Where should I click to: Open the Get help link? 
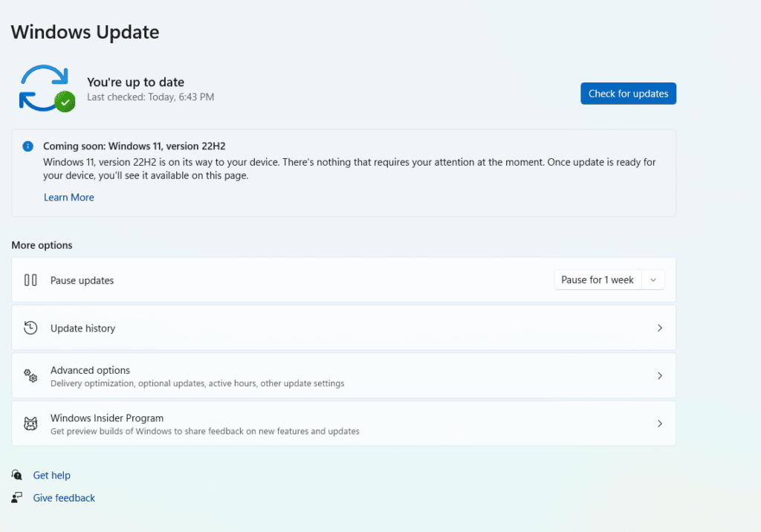(x=52, y=476)
